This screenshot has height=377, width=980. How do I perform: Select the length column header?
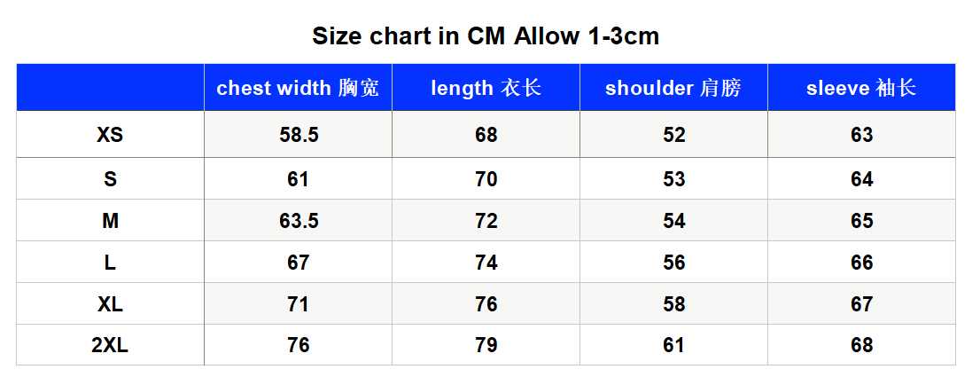click(486, 88)
